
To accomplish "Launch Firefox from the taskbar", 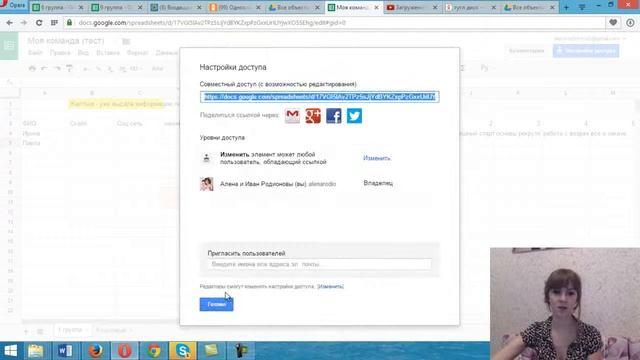I will 95,351.
